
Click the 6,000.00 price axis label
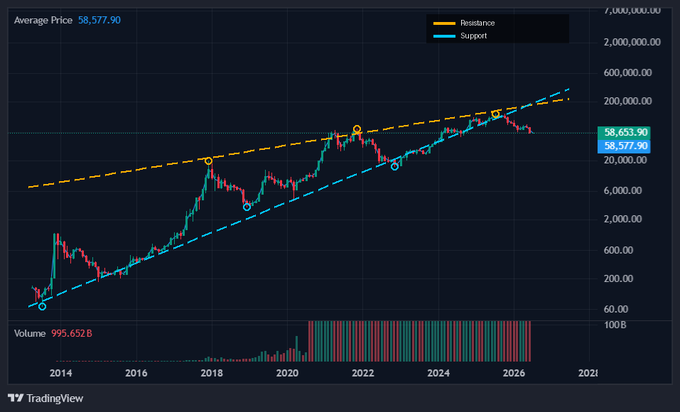[x=623, y=191]
